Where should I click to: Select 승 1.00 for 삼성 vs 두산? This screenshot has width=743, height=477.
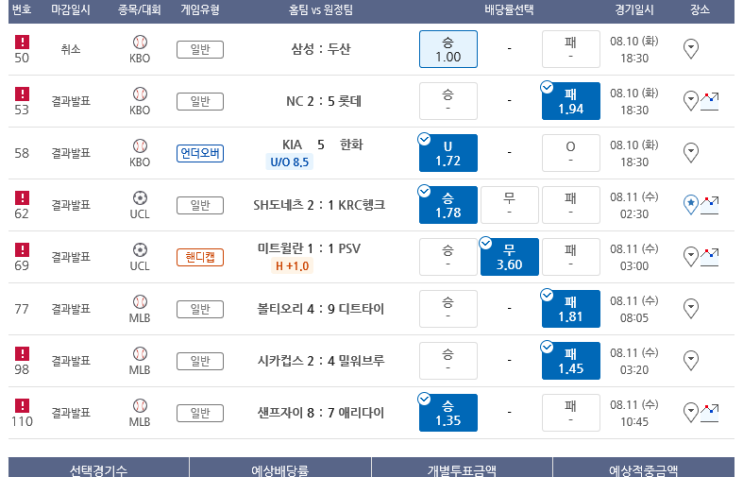pos(448,49)
